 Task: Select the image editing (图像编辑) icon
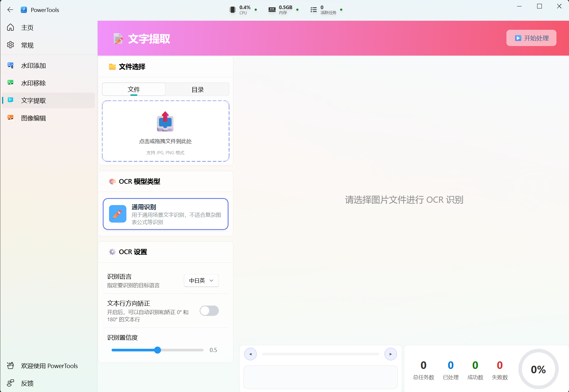coord(11,118)
